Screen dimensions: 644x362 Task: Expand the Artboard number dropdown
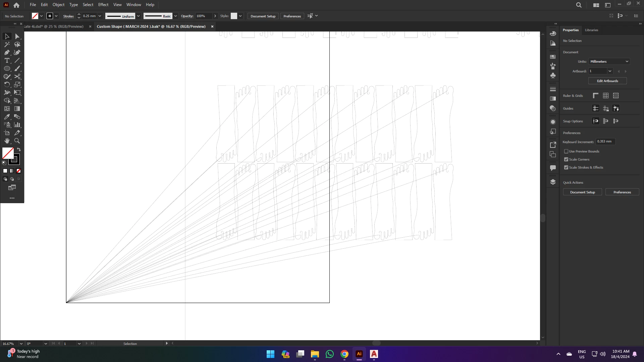click(610, 71)
